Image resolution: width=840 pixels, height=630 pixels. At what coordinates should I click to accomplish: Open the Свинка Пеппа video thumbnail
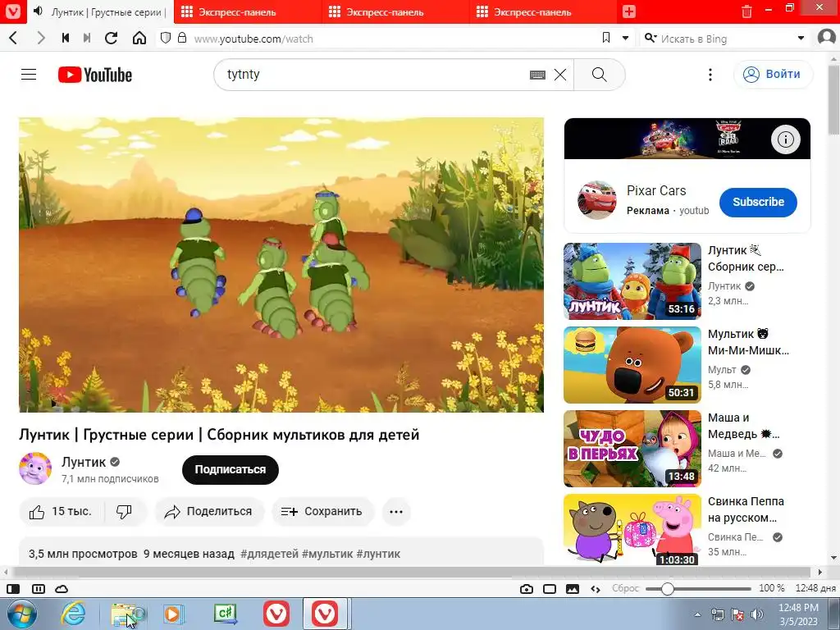(632, 531)
